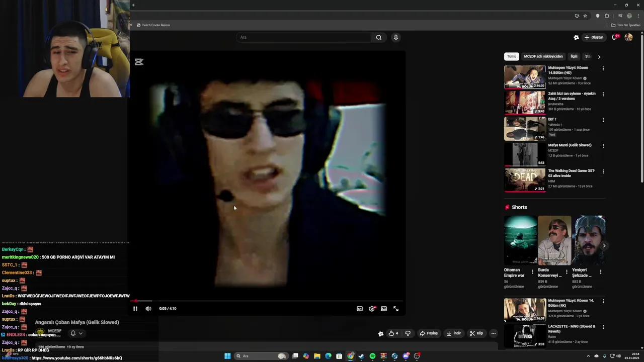
Task: Show more filter chips with the arrow
Action: [x=599, y=57]
